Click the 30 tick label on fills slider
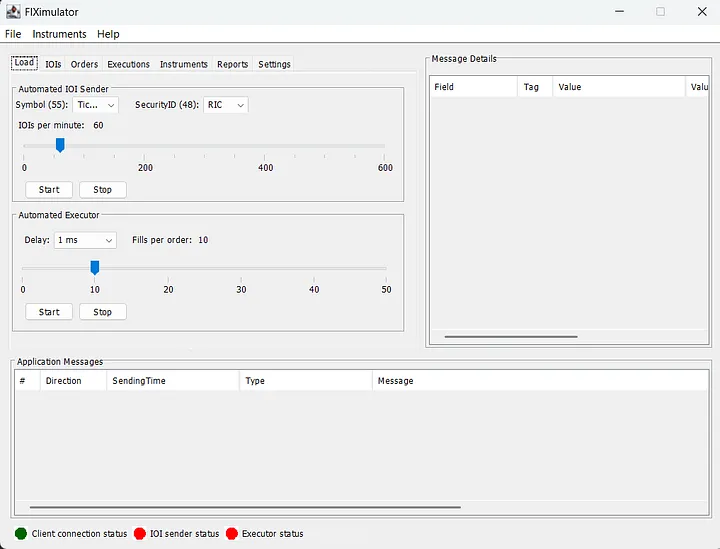 (x=241, y=290)
